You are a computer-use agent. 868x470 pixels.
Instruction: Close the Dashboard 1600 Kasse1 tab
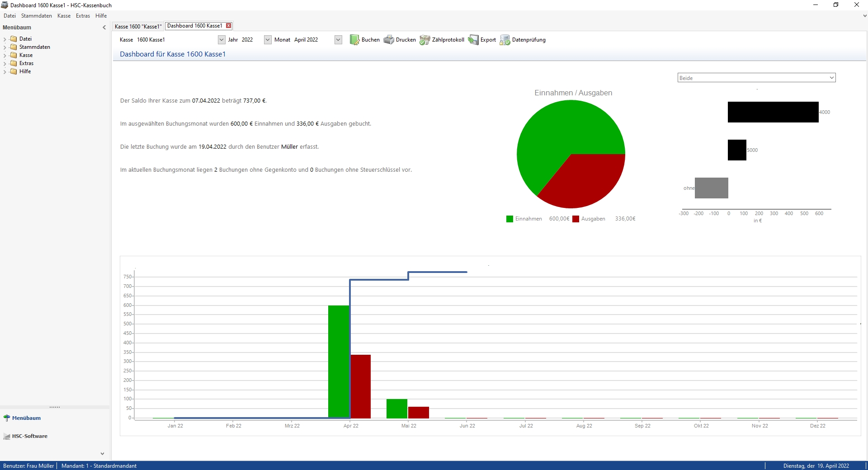229,26
